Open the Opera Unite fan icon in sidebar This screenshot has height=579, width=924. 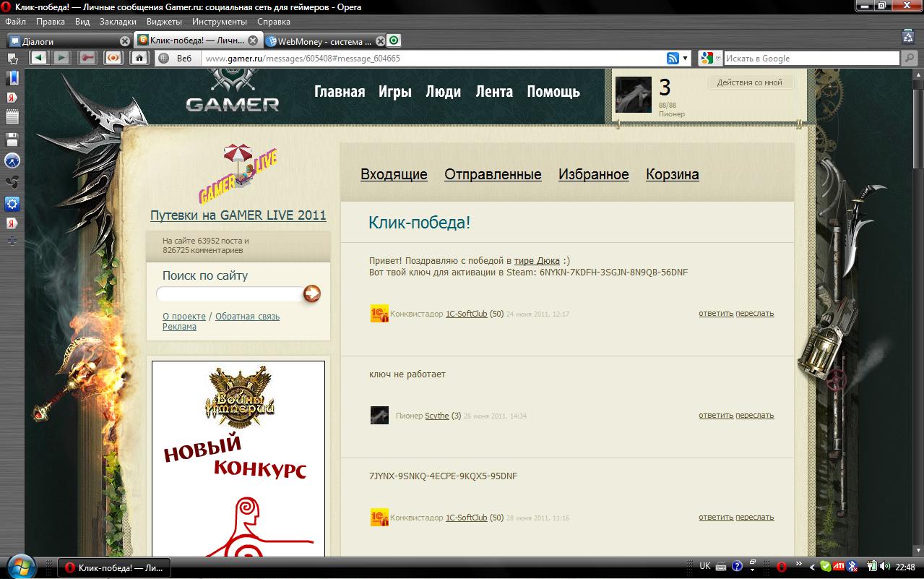click(12, 181)
